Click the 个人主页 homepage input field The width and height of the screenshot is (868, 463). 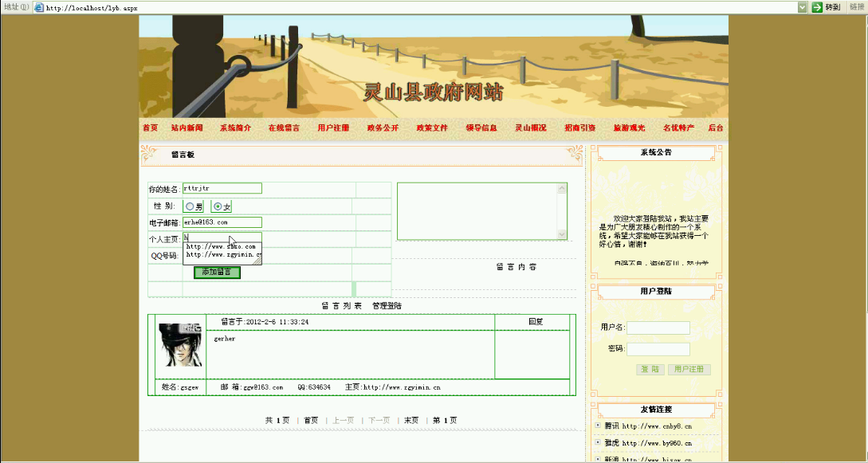pos(222,237)
